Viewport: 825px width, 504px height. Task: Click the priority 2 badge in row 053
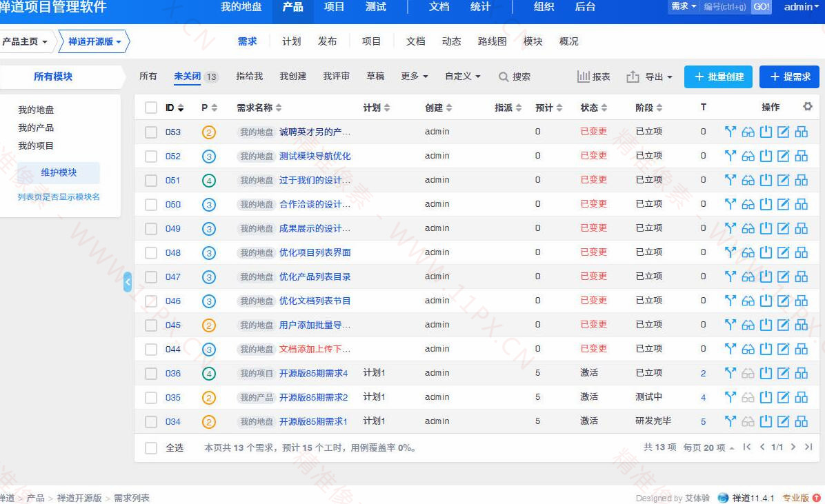pos(209,132)
